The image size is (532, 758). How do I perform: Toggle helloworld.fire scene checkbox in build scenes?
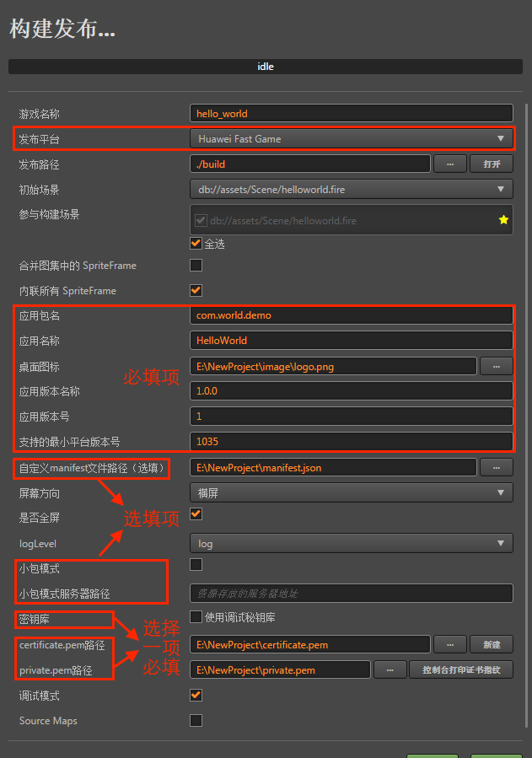[201, 220]
